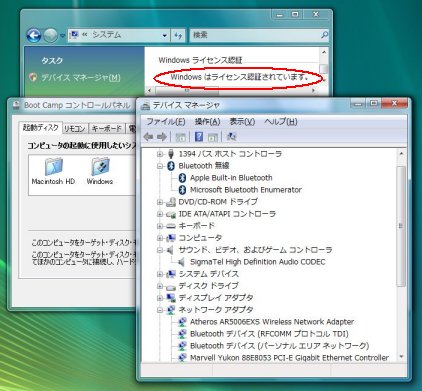Select Bluetooth デバイス (RFCOMM プロトコル TDI)

pyautogui.click(x=269, y=334)
